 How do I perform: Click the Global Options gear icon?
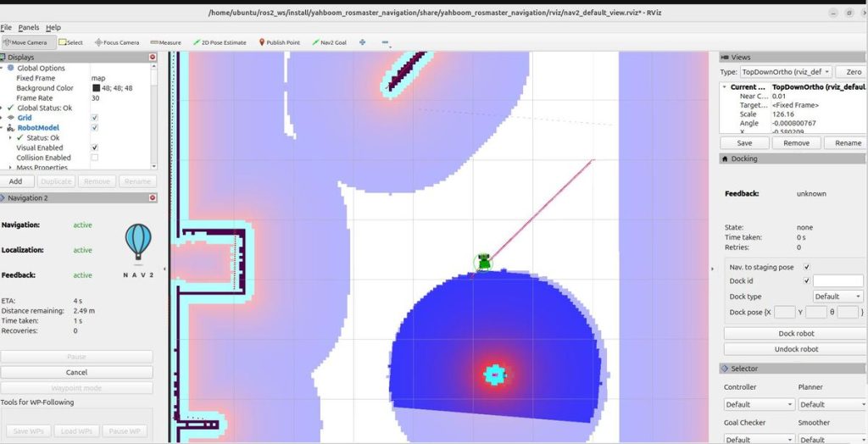coord(10,68)
